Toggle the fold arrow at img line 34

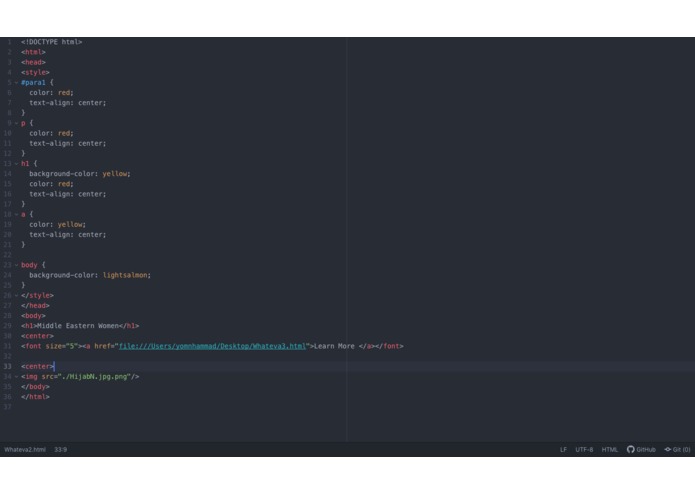16,377
